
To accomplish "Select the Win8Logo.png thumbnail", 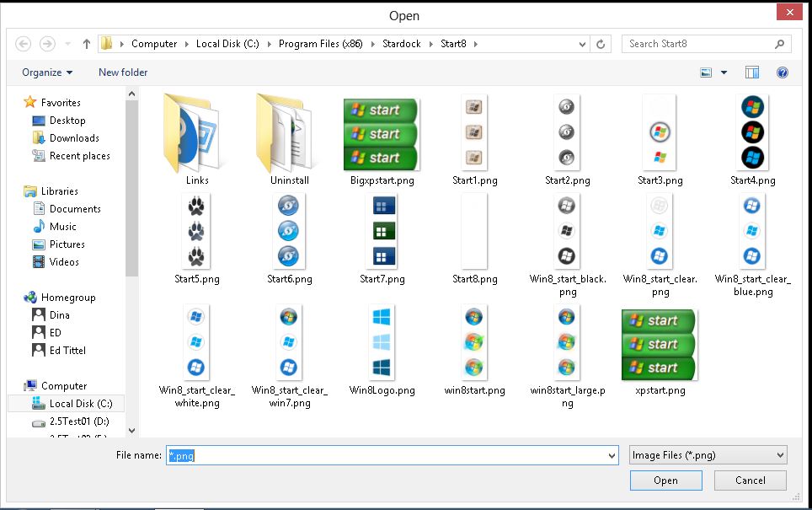I will coord(382,344).
